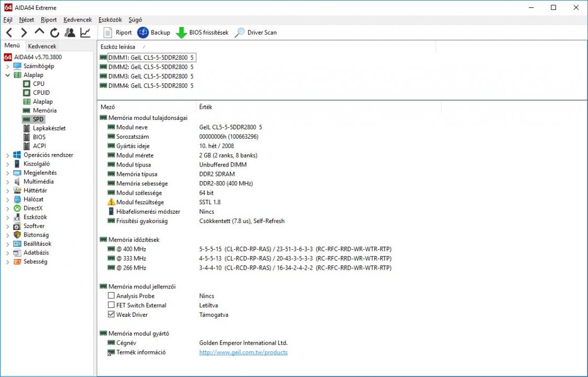Toggle the FET Switch External checkbox

pos(111,305)
